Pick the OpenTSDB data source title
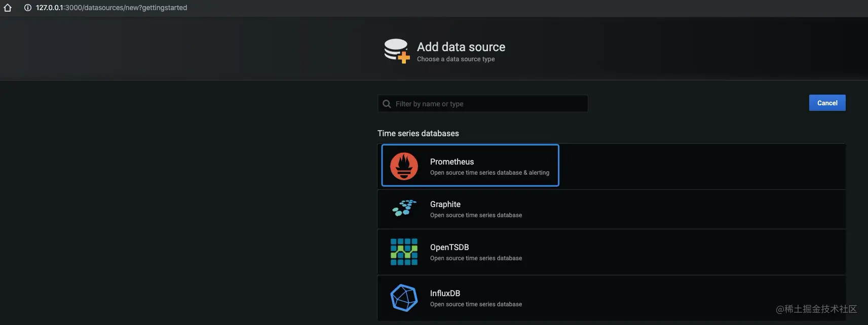 449,247
